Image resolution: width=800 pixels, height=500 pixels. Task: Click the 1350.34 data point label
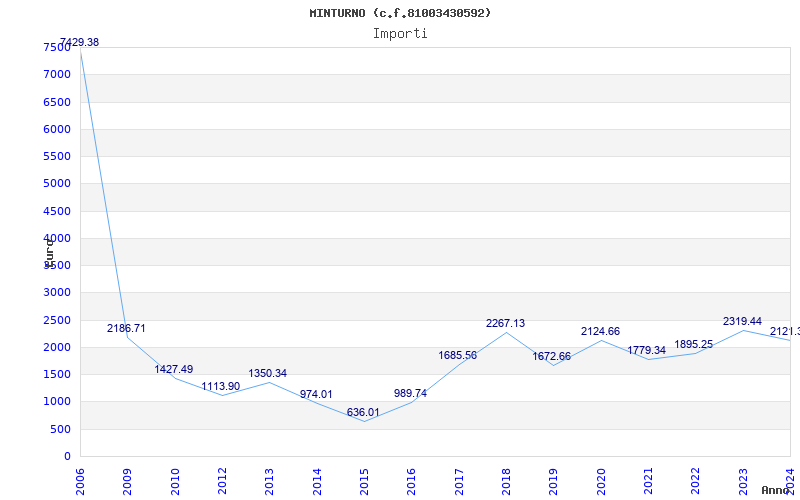pyautogui.click(x=268, y=373)
